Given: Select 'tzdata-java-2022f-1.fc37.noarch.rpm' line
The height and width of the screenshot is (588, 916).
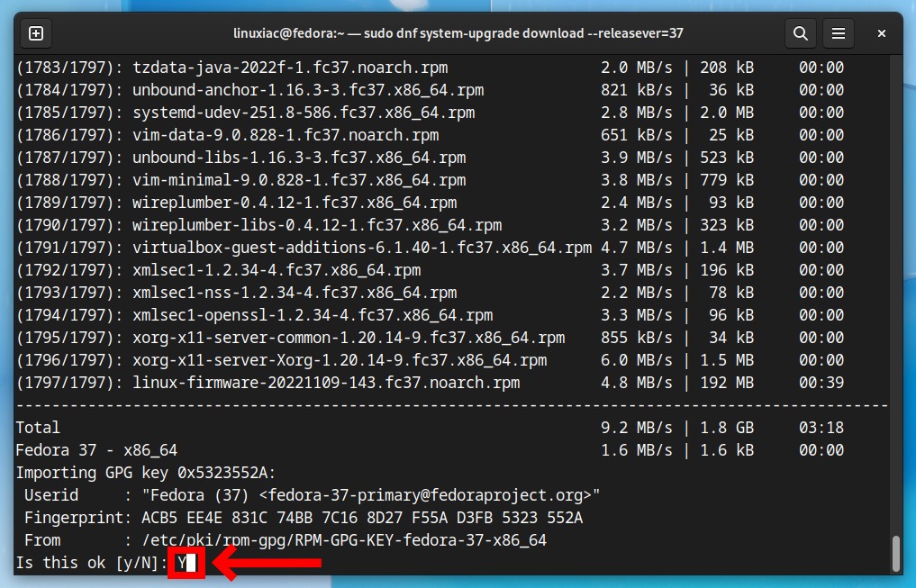Looking at the screenshot, I should coord(430,68).
